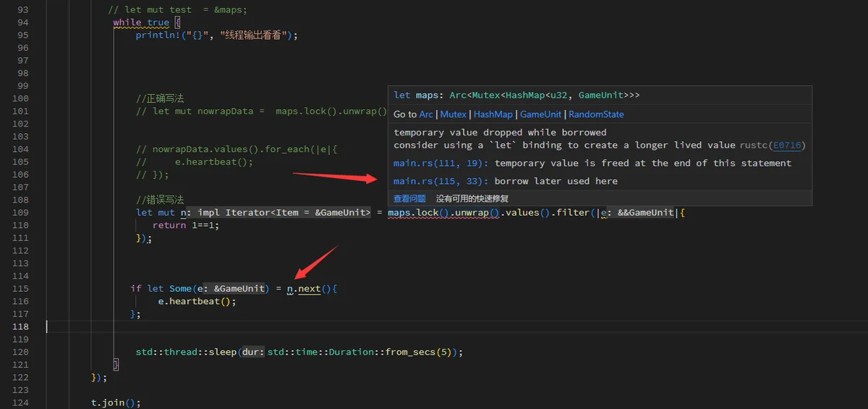Go to Mutex definition from tooltip
This screenshot has width=868, height=409.
coord(454,114)
